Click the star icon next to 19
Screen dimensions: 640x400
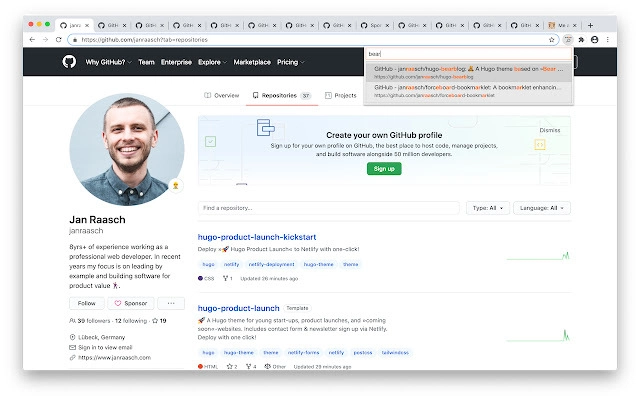tap(155, 321)
